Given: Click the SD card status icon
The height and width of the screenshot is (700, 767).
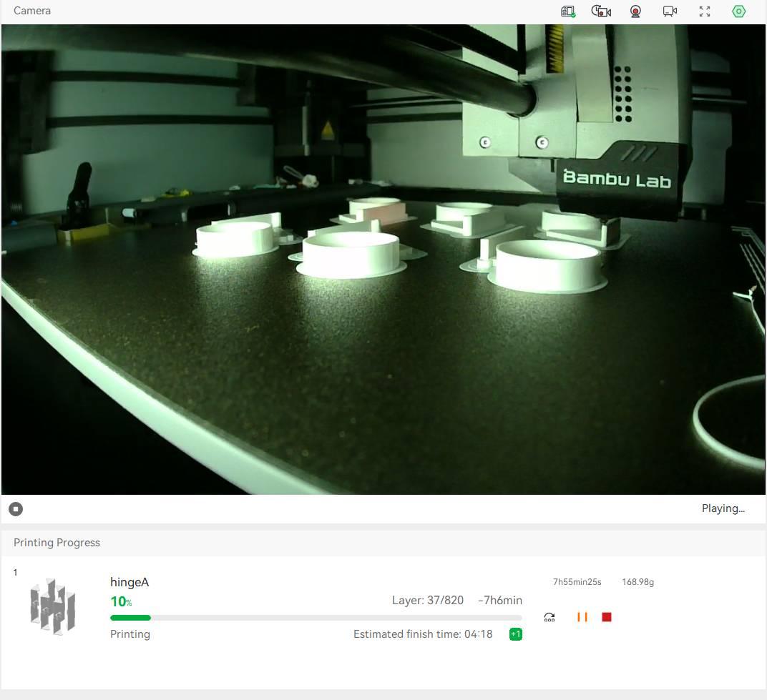Looking at the screenshot, I should [567, 11].
